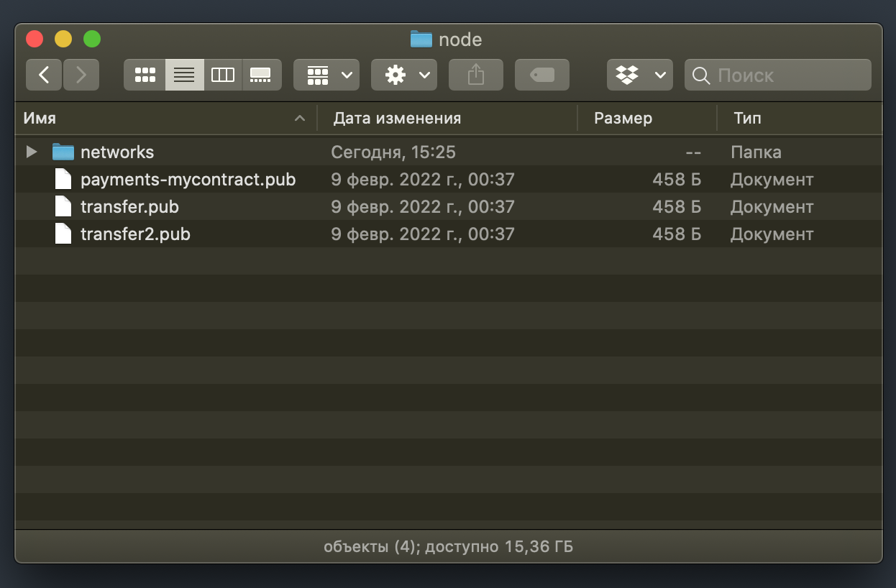Screen dimensions: 896x588
Task: Open the gear action menu
Action: (404, 75)
